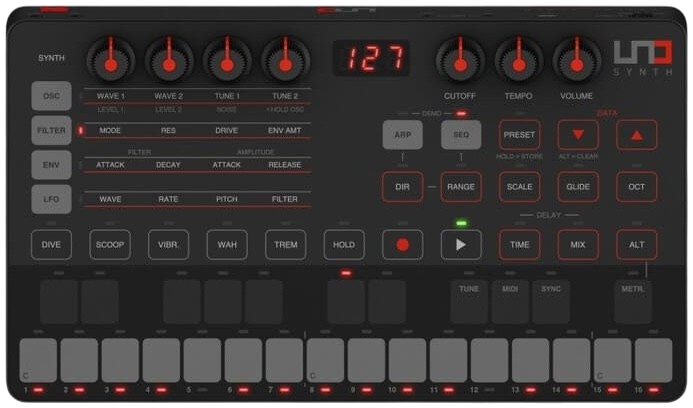Trigger the SCOOP performance effect

point(110,244)
